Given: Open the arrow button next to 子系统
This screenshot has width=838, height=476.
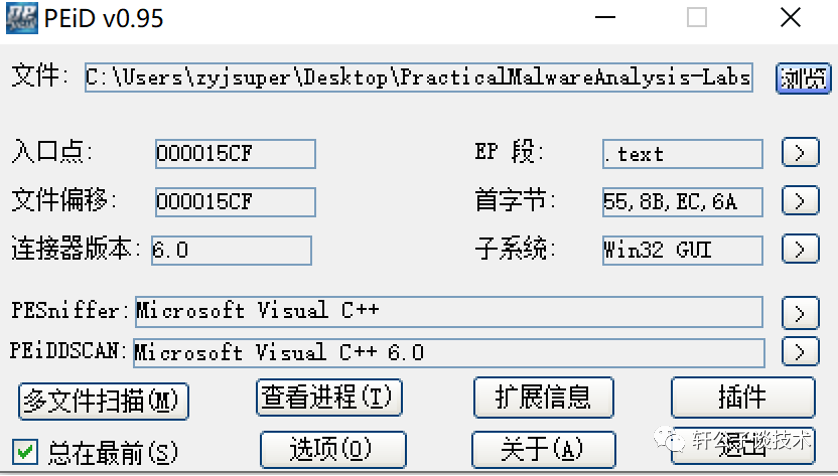Looking at the screenshot, I should pyautogui.click(x=800, y=248).
